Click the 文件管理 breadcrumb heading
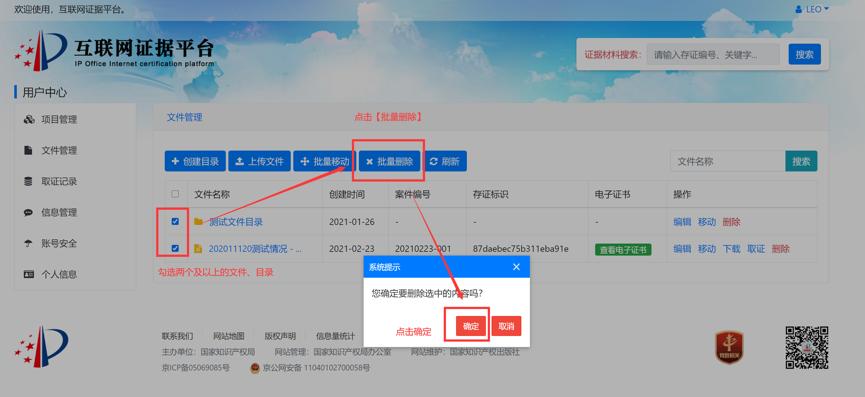Screen dimensions: 865x397 pyautogui.click(x=185, y=117)
